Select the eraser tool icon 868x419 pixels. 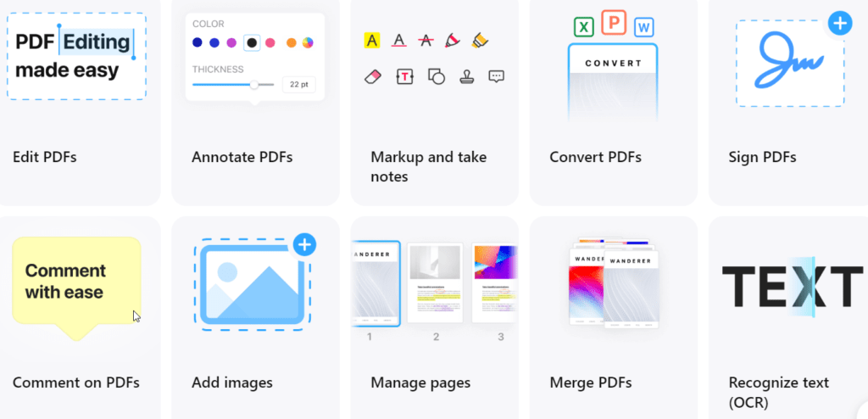(x=373, y=76)
